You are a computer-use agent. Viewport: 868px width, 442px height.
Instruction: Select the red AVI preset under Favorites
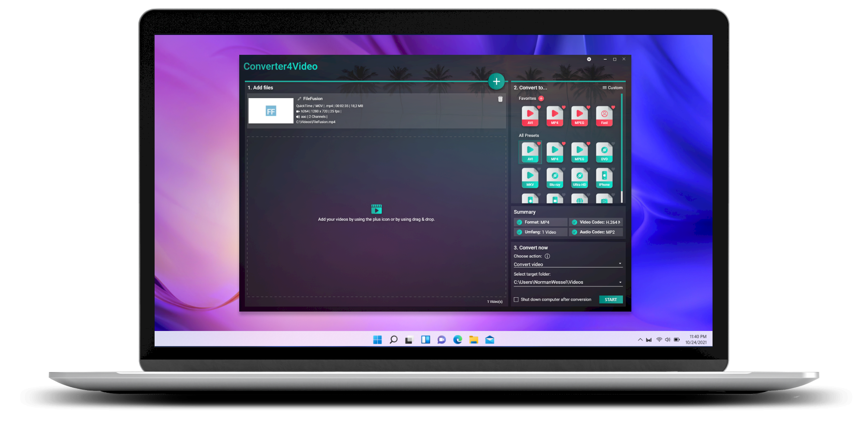(x=530, y=116)
